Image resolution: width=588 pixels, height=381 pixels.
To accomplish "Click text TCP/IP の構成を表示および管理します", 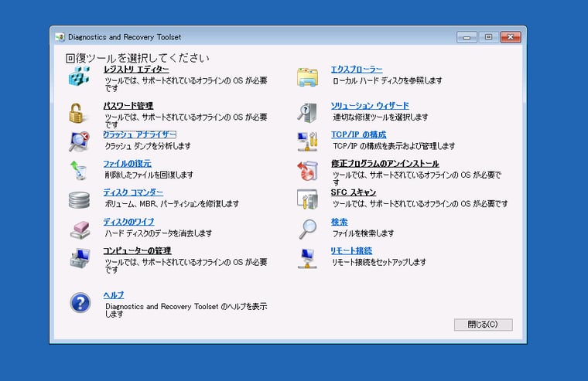I will point(394,146).
